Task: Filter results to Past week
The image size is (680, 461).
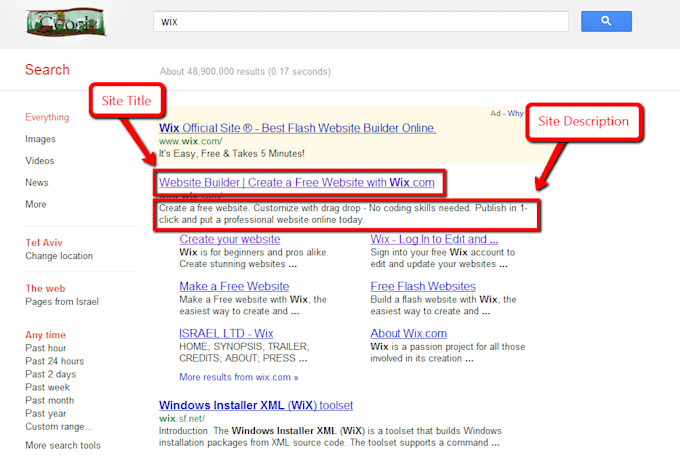Action: (x=47, y=387)
